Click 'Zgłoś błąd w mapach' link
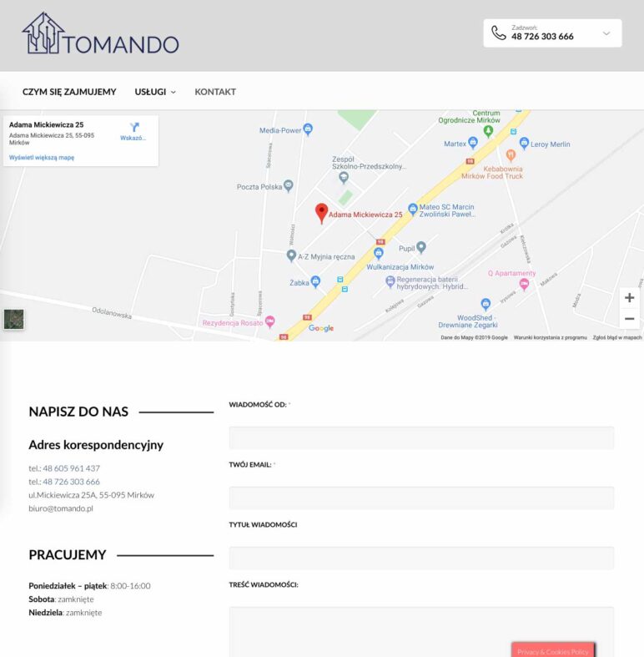The height and width of the screenshot is (657, 644). coord(617,337)
